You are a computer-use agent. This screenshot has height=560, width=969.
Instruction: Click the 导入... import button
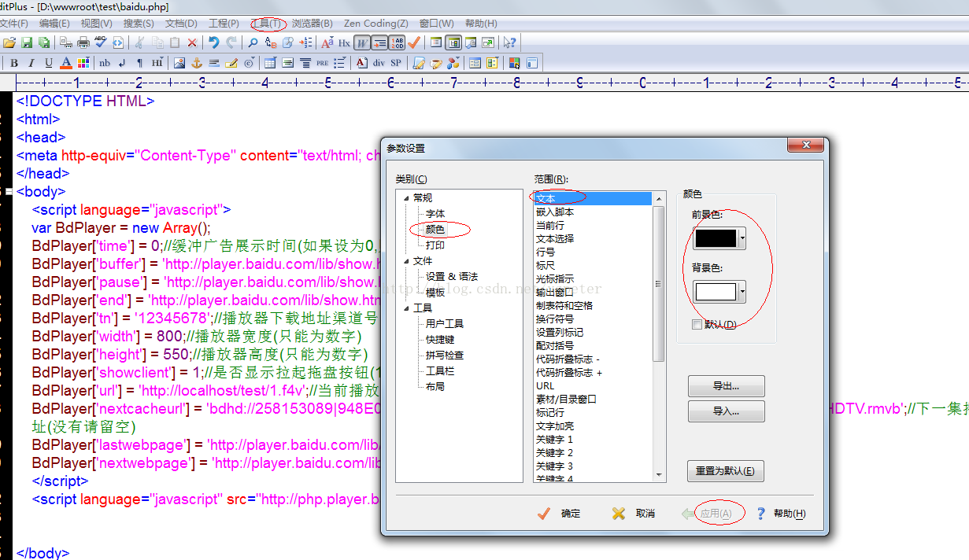tap(726, 411)
